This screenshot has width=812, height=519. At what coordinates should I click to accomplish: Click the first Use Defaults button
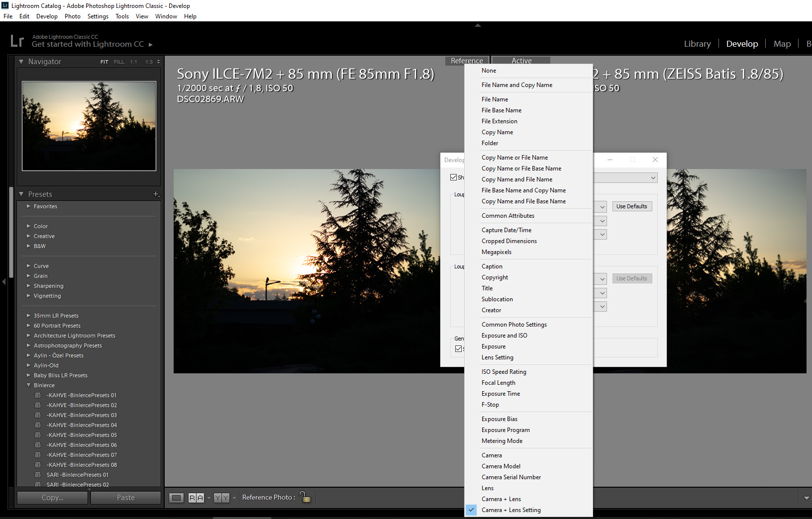click(632, 206)
